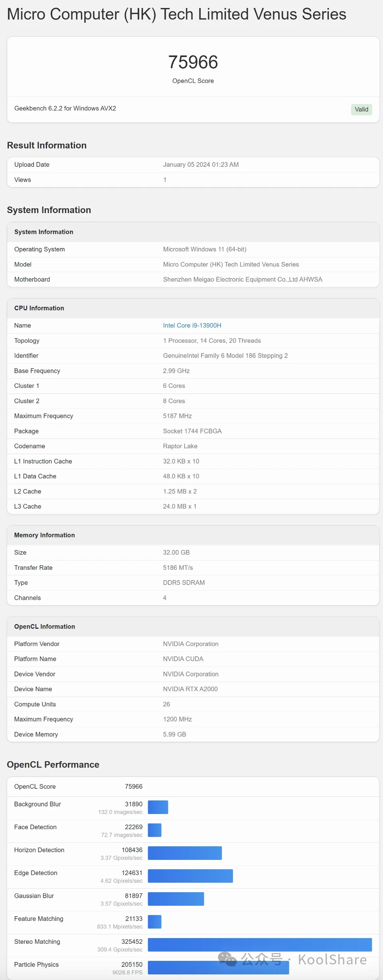The height and width of the screenshot is (980, 383).
Task: Click the OpenCL Performance section heading
Action: 53,765
